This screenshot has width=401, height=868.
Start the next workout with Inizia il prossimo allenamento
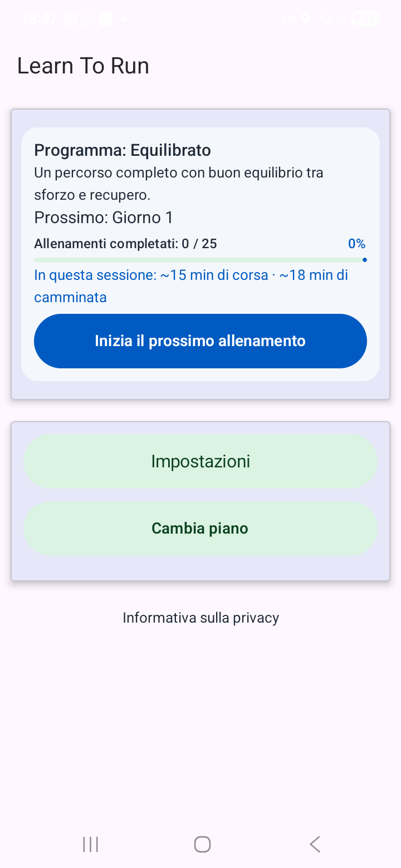coord(200,341)
